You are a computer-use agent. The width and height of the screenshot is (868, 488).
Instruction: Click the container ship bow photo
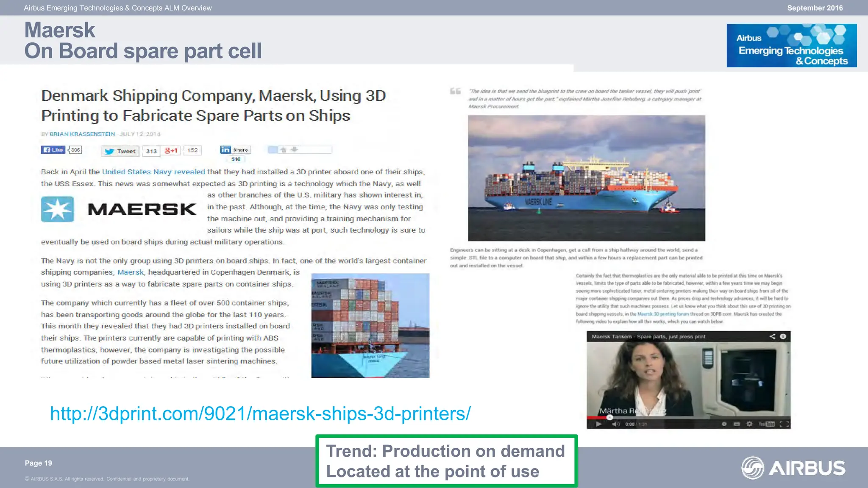point(370,325)
